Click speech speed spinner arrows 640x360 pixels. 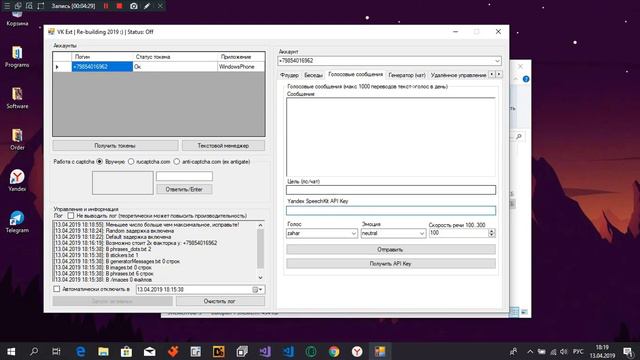(x=492, y=233)
